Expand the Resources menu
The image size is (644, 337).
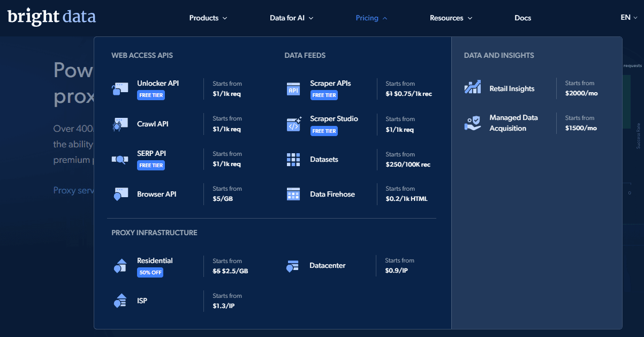tap(451, 18)
